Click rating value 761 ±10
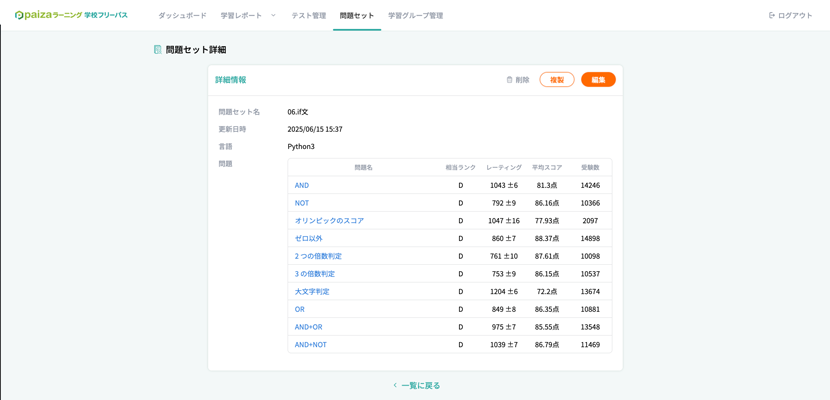This screenshot has height=400, width=830. pyautogui.click(x=504, y=256)
